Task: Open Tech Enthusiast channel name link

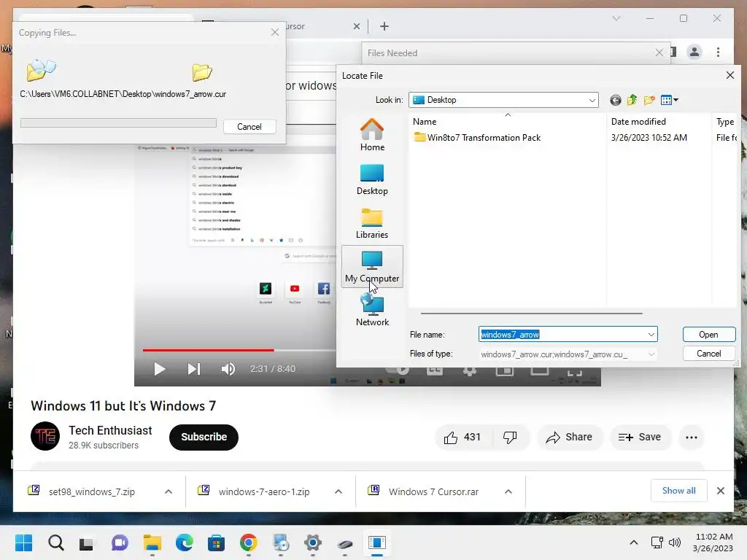Action: (110, 430)
